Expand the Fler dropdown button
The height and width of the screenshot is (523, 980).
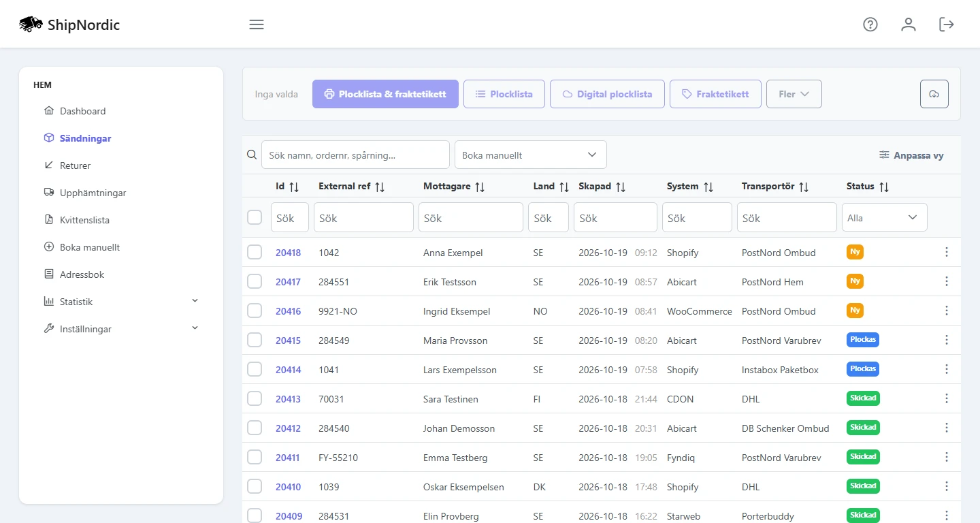[x=794, y=94]
